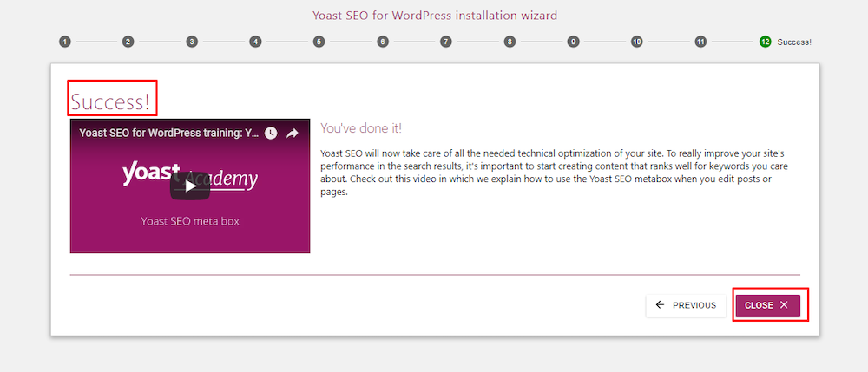Jump to wizard step 1
Image resolution: width=868 pixels, height=372 pixels.
tap(64, 42)
